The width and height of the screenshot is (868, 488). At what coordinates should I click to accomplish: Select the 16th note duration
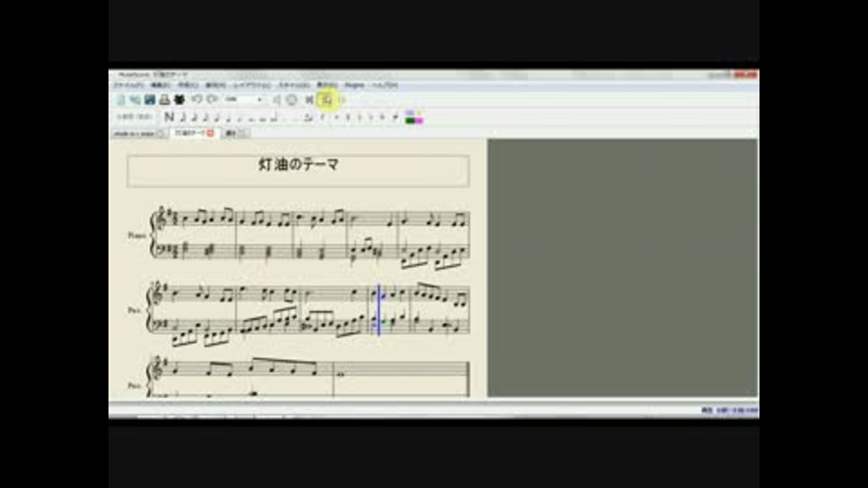[x=206, y=117]
